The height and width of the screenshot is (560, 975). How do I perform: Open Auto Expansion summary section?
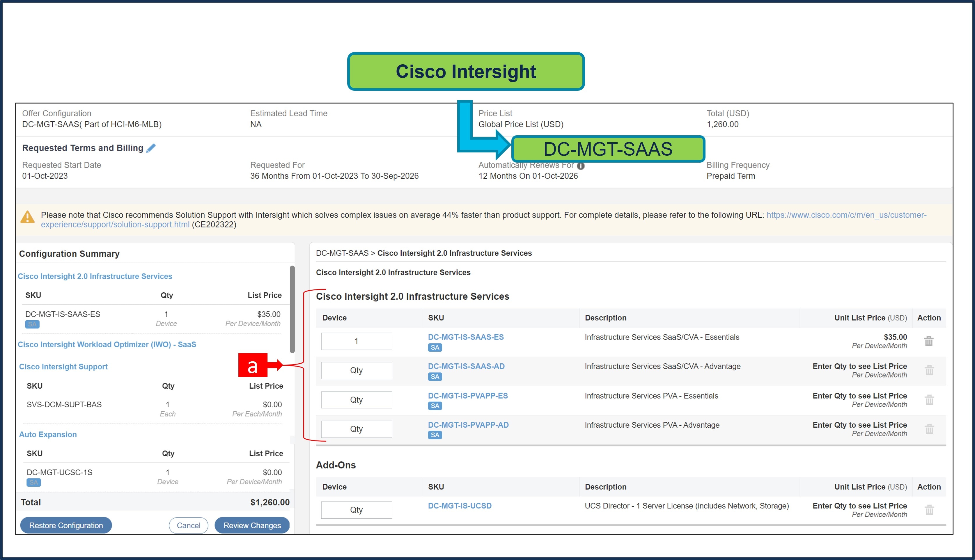[x=48, y=434]
